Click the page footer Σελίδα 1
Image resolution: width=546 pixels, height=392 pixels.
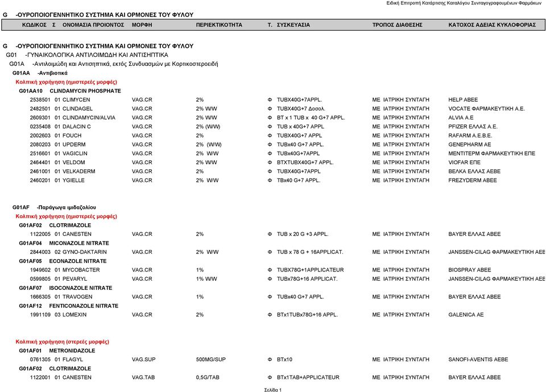click(x=272, y=390)
